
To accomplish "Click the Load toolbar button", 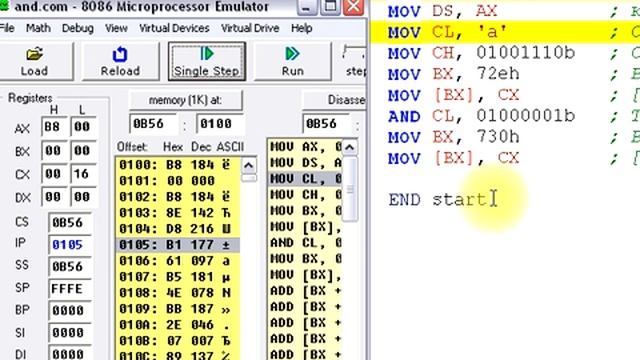I will pyautogui.click(x=34, y=61).
